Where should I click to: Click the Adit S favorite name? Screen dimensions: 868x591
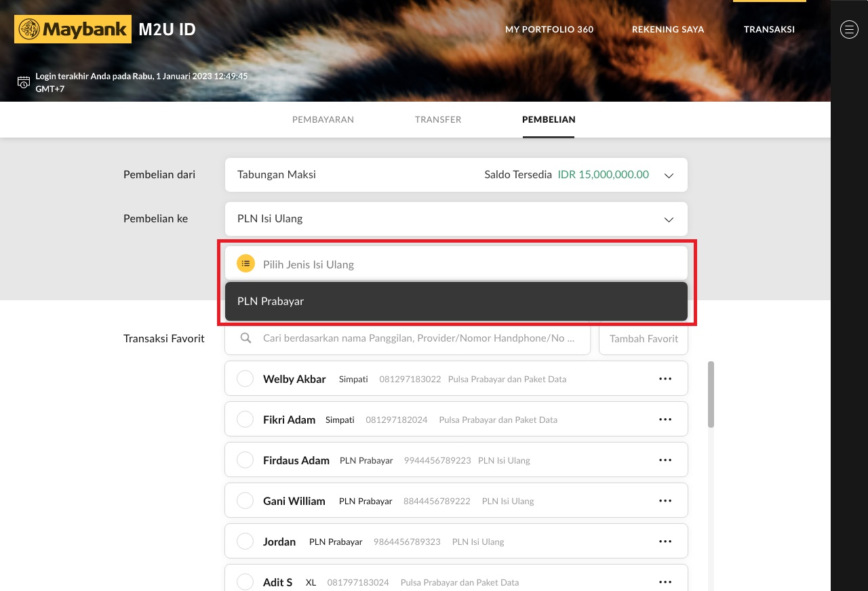pos(278,582)
